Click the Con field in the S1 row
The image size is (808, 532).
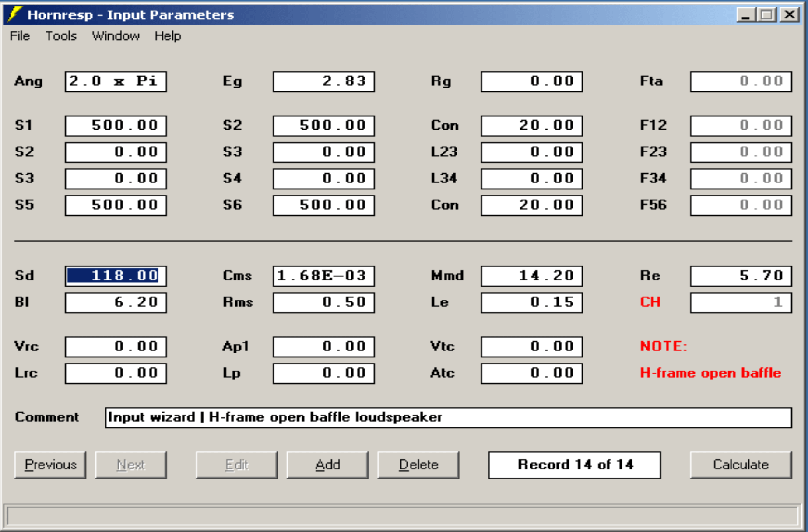pyautogui.click(x=532, y=126)
